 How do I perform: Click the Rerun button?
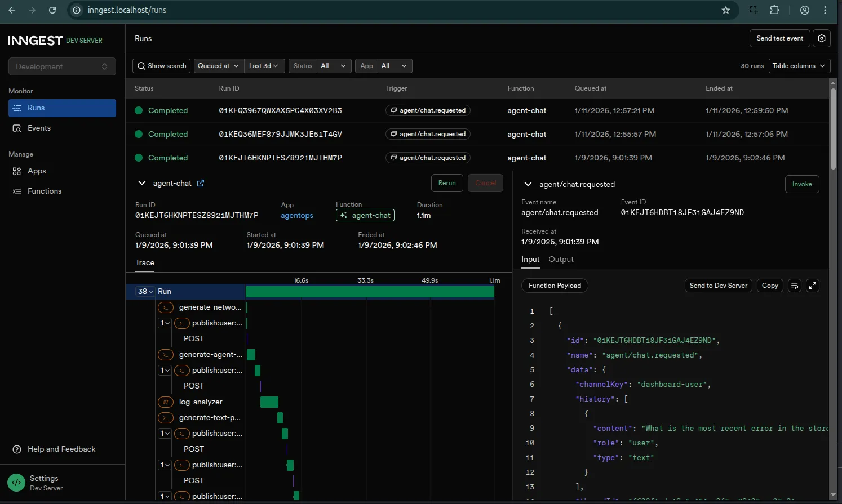click(x=447, y=183)
